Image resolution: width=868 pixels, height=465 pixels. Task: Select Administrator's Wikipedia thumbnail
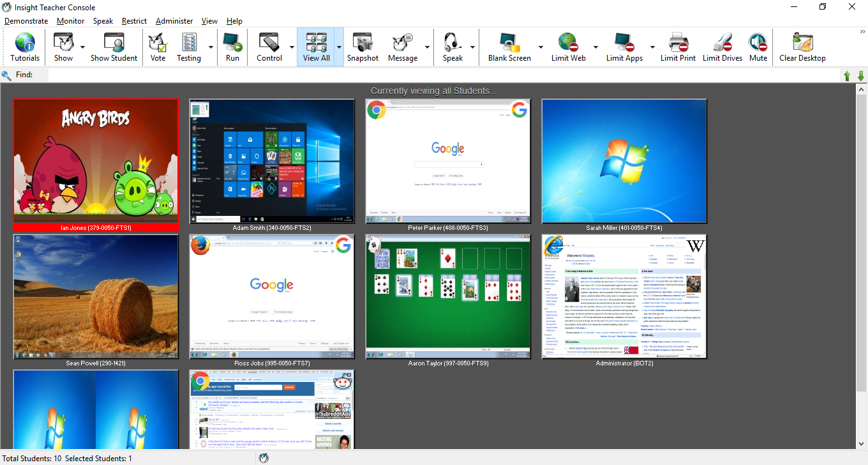coord(624,296)
